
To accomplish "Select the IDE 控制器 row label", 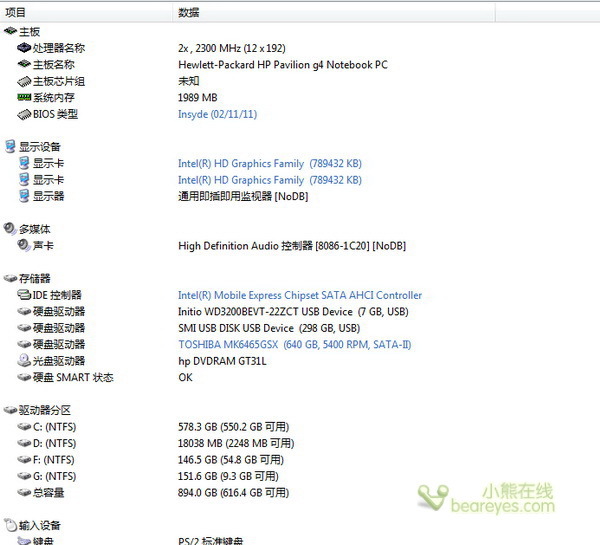I will click(x=57, y=295).
